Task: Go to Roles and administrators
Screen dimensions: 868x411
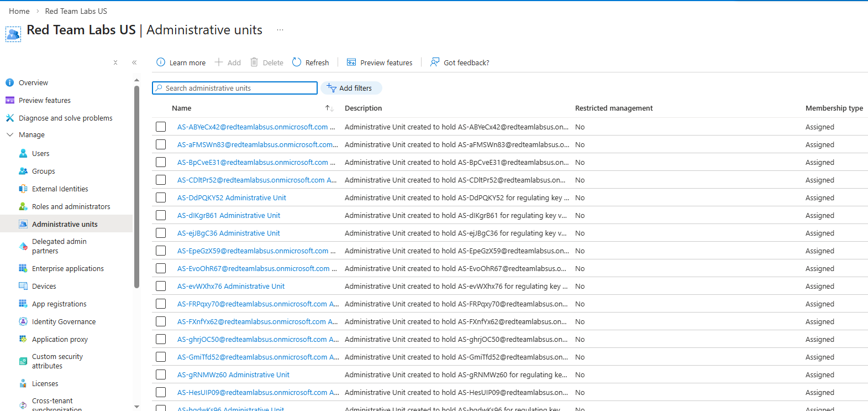Action: (71, 207)
